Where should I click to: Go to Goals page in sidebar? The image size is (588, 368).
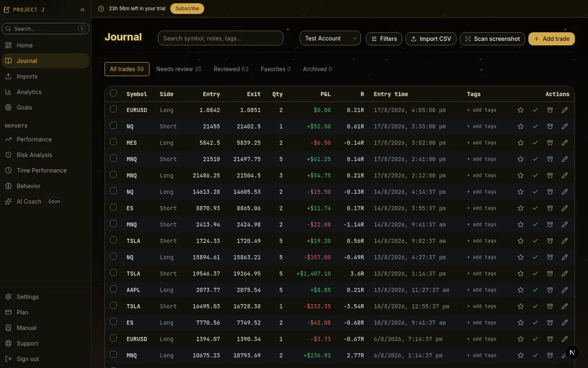click(45, 107)
